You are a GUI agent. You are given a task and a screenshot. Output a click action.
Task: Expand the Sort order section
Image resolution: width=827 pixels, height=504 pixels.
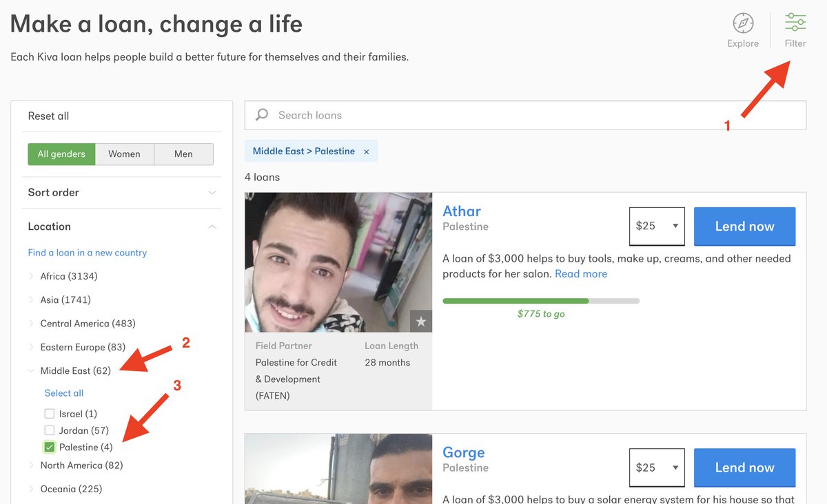[x=122, y=193]
